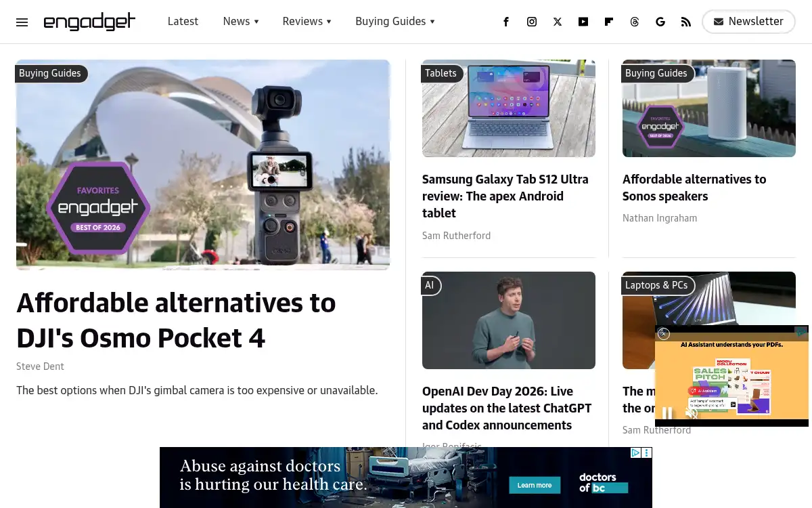
Task: Open Engadget's Flipboard page
Action: (x=609, y=22)
